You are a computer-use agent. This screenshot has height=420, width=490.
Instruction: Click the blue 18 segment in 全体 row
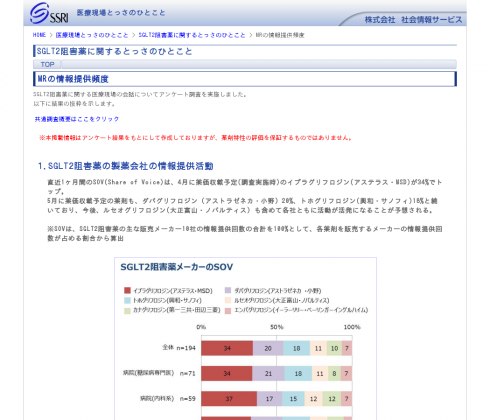[x=297, y=348]
